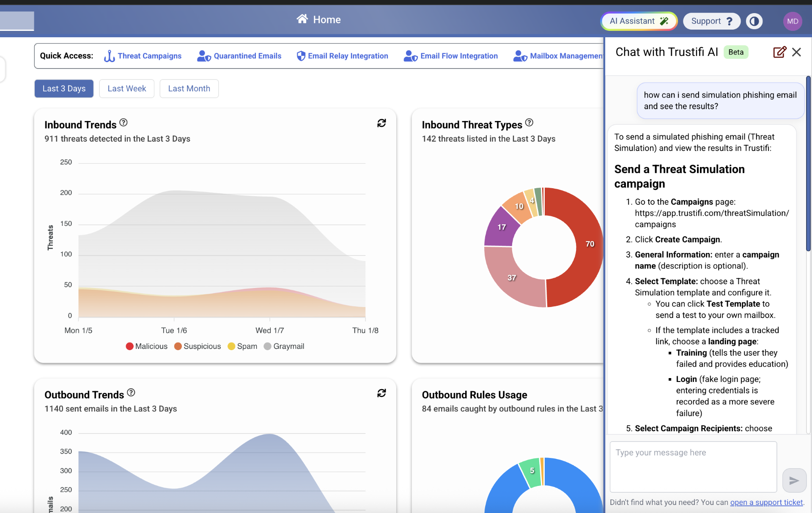This screenshot has height=513, width=812.
Task: Start a new chat with the pencil icon
Action: click(x=779, y=52)
